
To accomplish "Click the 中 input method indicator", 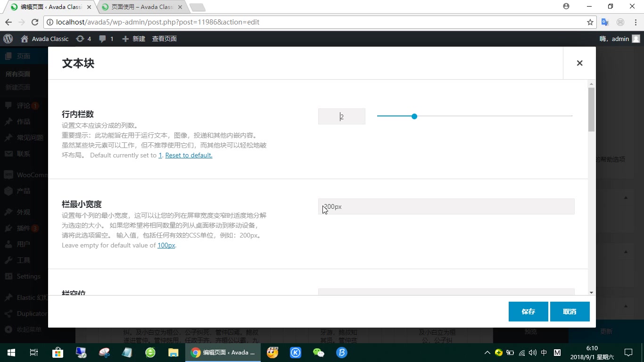I will pyautogui.click(x=544, y=353).
